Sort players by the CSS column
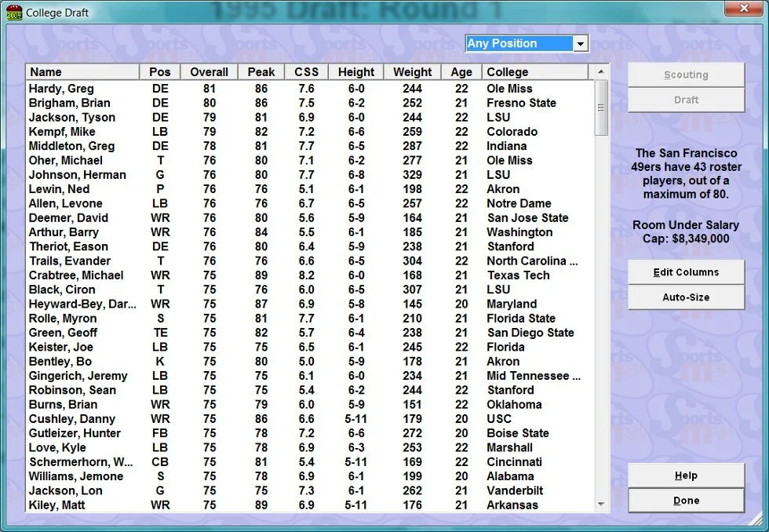This screenshot has width=769, height=532. pyautogui.click(x=306, y=71)
